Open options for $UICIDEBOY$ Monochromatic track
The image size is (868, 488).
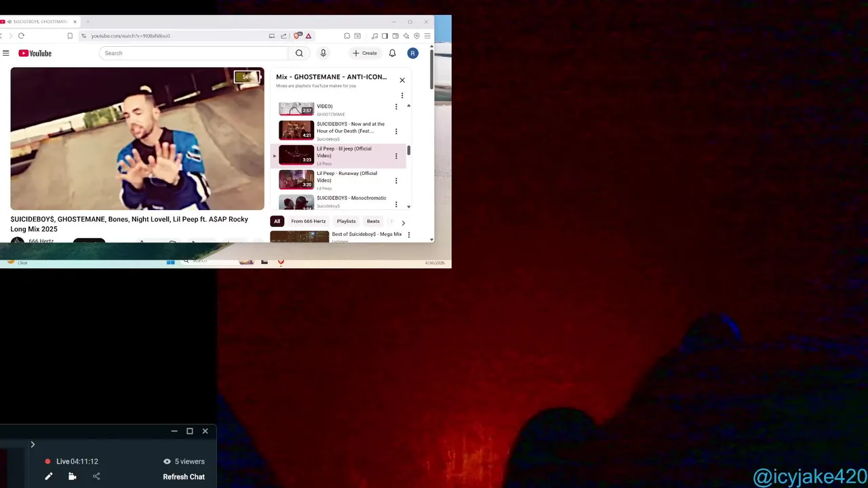tap(396, 203)
